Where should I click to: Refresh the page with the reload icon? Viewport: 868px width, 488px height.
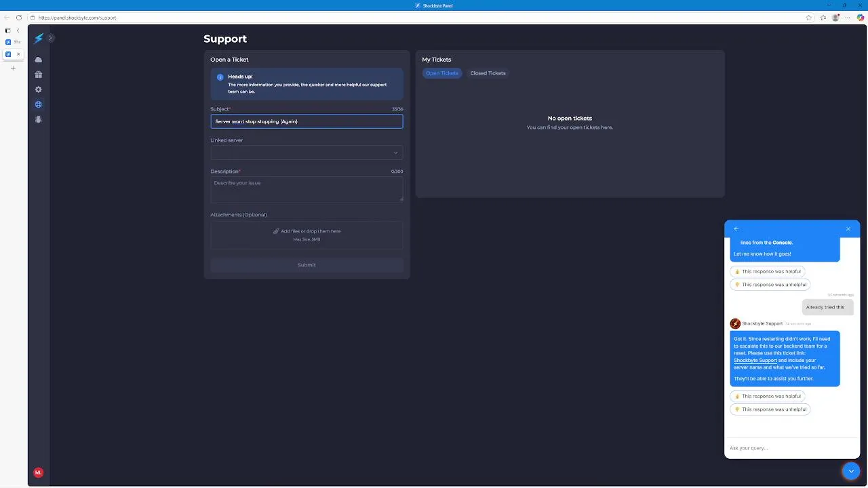coord(18,18)
